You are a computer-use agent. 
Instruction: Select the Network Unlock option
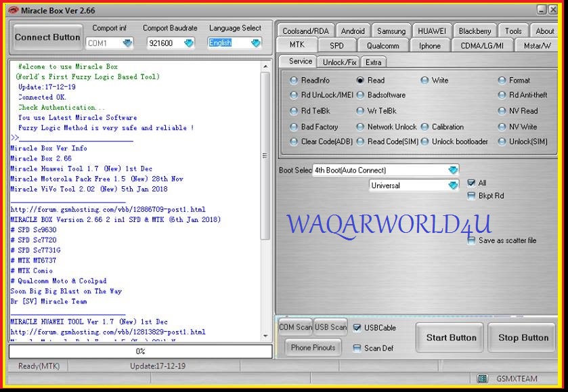click(x=360, y=127)
